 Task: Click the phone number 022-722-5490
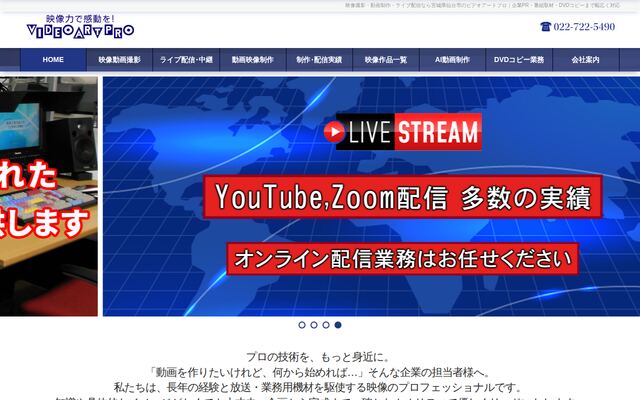click(584, 27)
